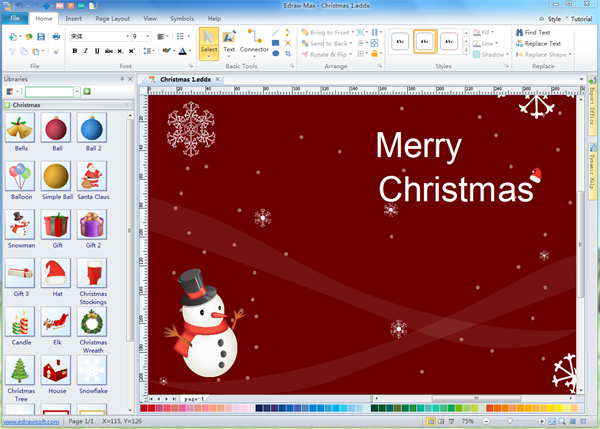Select the line drawing tool

(x=276, y=33)
